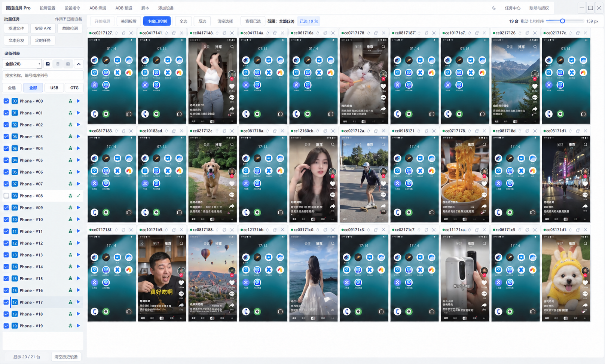Click the play arrow for Phone - #12

[x=78, y=243]
